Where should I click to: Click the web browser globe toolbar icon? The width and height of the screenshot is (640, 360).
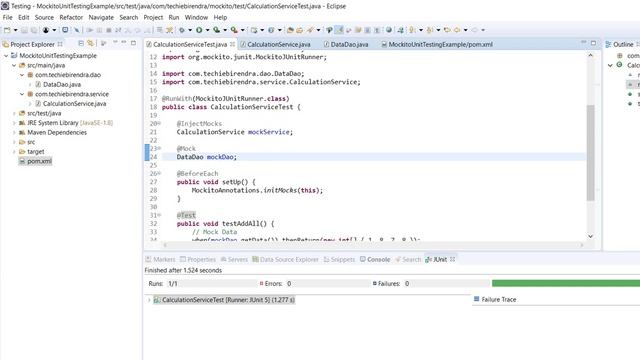(389, 30)
